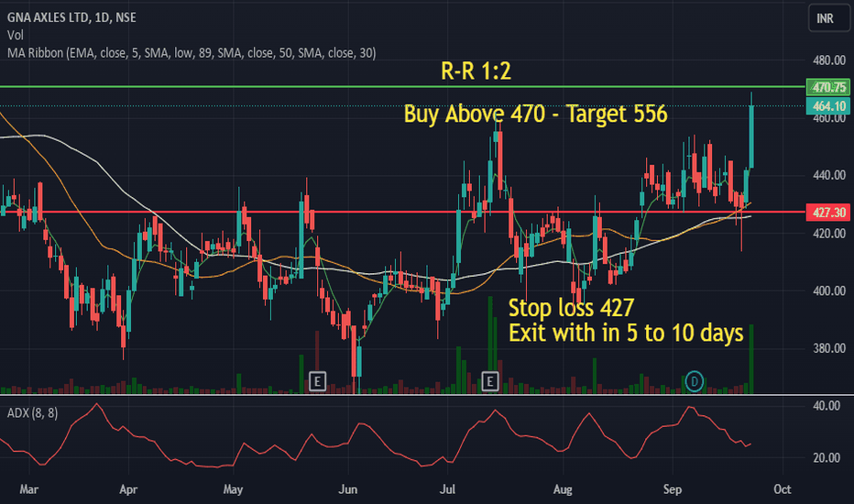Click the ADX 20.00 axis label
The width and height of the screenshot is (854, 504).
[x=827, y=457]
